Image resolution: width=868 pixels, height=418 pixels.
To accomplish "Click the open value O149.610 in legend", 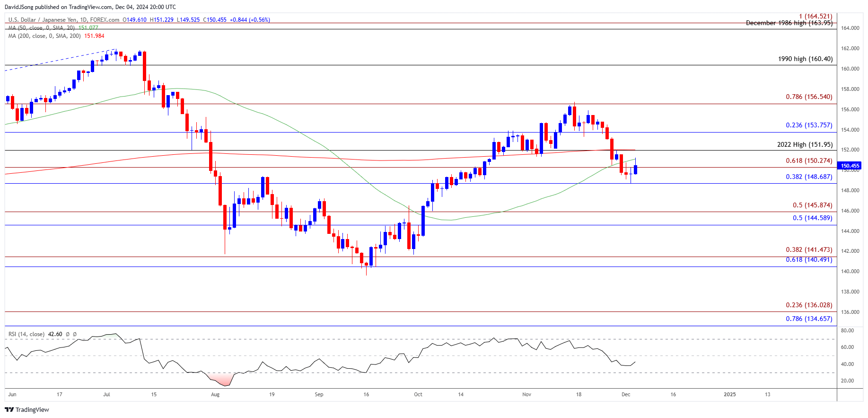I will tap(135, 20).
